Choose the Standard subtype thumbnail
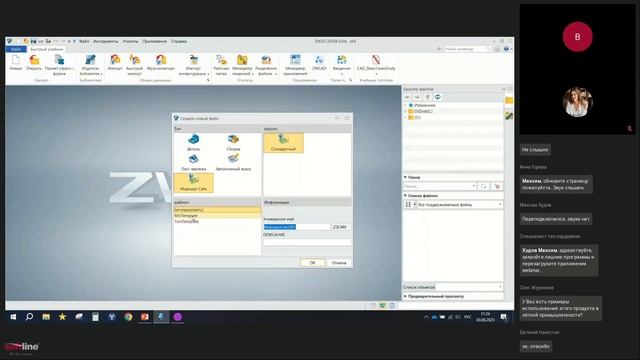The image size is (640, 360). tap(283, 143)
